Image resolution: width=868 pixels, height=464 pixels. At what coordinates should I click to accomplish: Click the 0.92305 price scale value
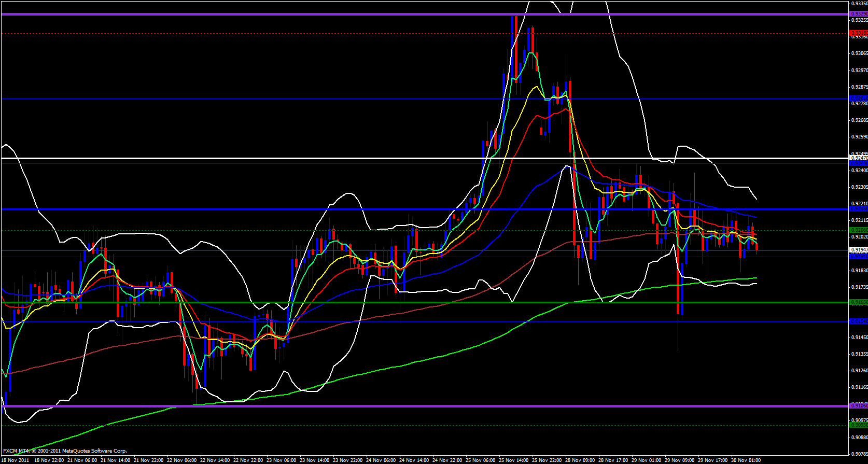point(859,187)
